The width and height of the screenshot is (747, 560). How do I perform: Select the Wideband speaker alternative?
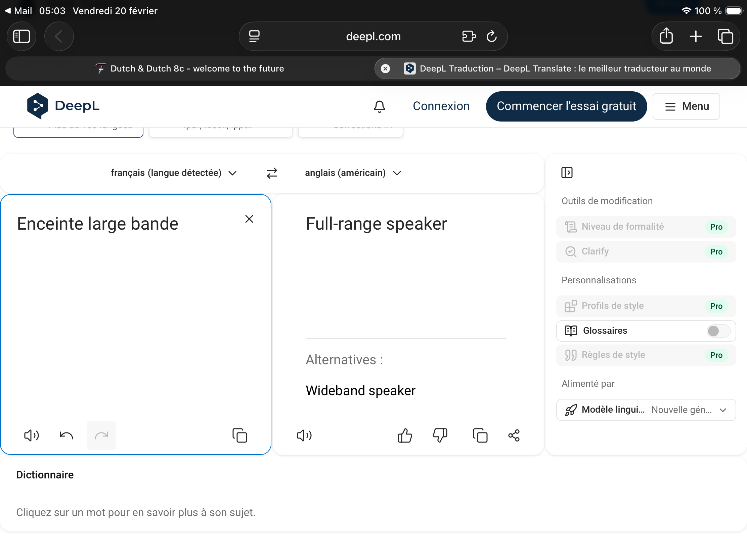point(360,390)
